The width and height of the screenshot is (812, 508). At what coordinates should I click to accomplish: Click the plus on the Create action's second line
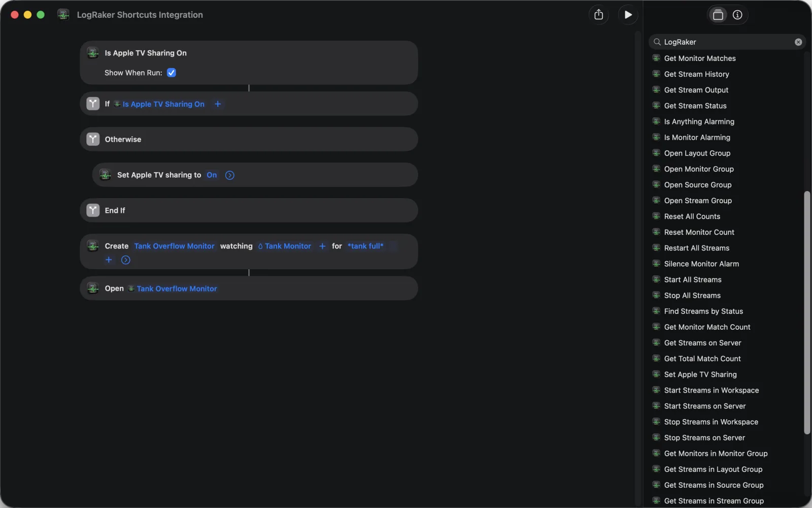(109, 260)
